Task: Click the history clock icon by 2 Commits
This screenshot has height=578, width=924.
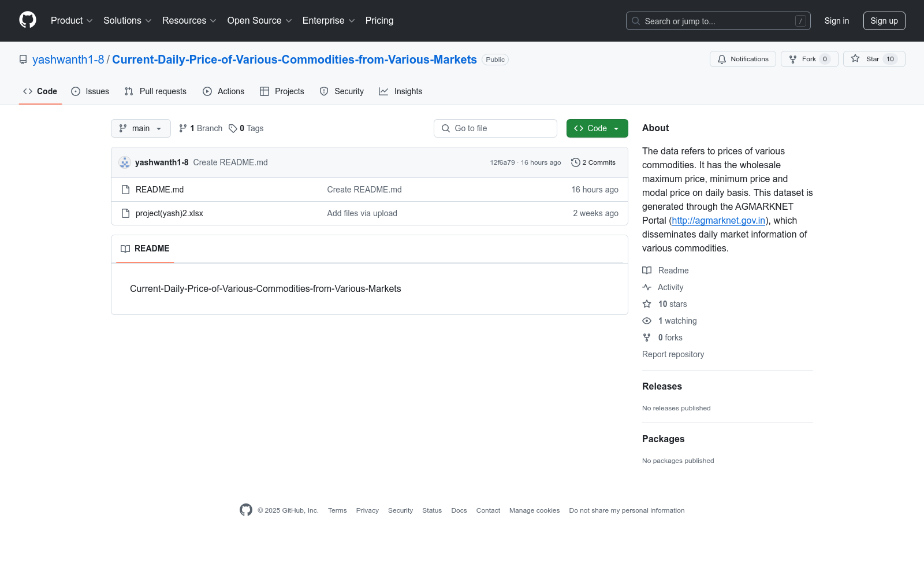Action: click(575, 162)
